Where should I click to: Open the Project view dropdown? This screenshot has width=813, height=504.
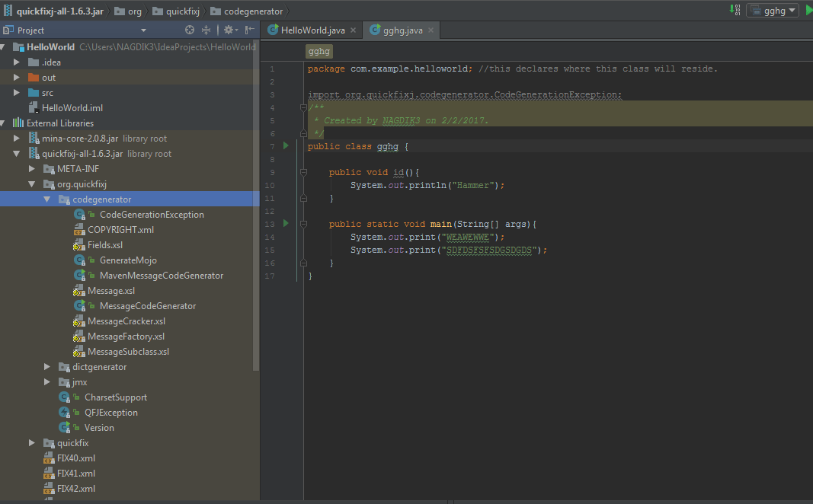coord(143,30)
